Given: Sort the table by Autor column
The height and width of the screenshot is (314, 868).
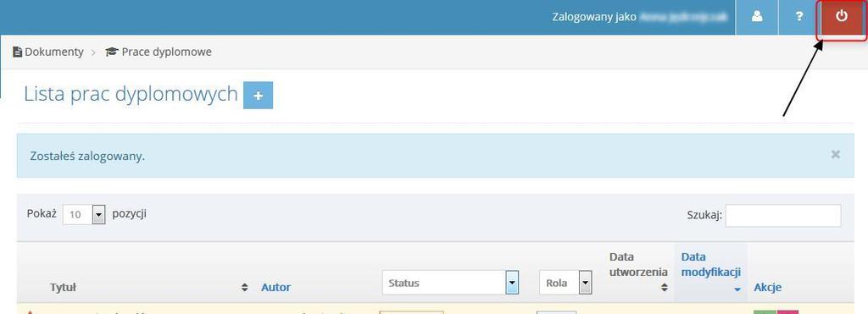Looking at the screenshot, I should (275, 288).
